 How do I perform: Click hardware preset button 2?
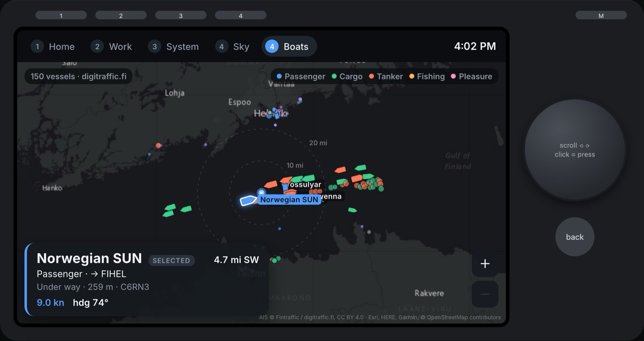coord(121,15)
